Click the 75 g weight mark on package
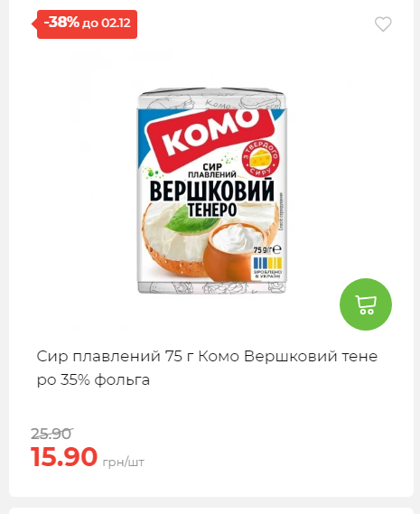The image size is (420, 514). pyautogui.click(x=267, y=250)
